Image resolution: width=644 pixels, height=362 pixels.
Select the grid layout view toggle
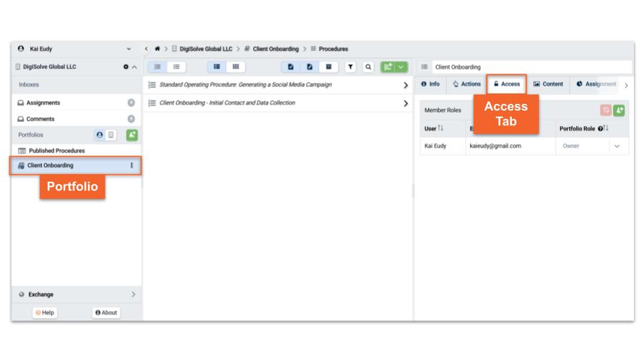click(x=235, y=67)
